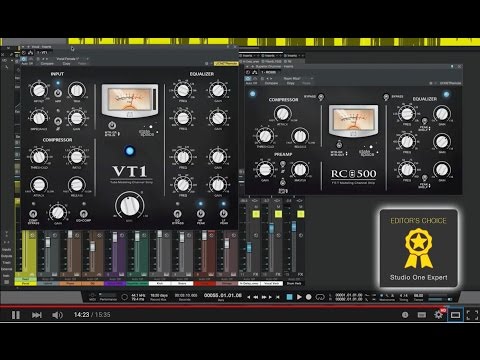480x360 pixels.
Task: Click VT1 compressor Attack knob
Action: click(x=39, y=184)
